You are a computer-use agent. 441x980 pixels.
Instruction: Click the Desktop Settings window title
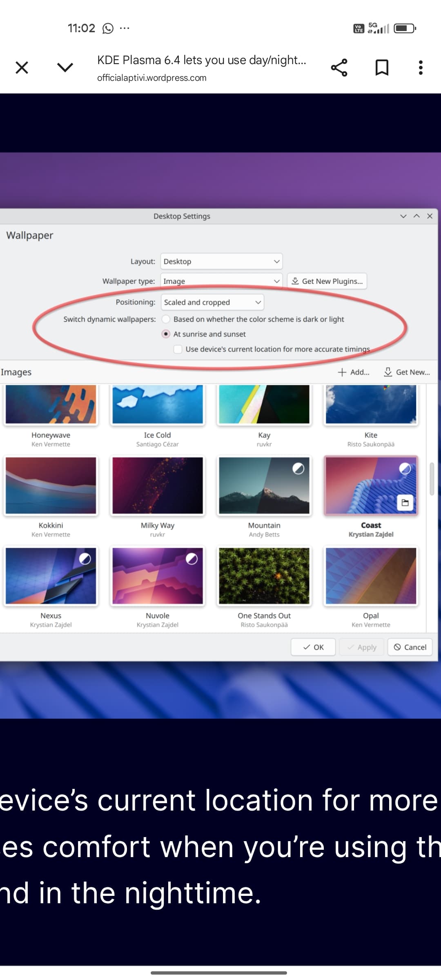pyautogui.click(x=182, y=216)
